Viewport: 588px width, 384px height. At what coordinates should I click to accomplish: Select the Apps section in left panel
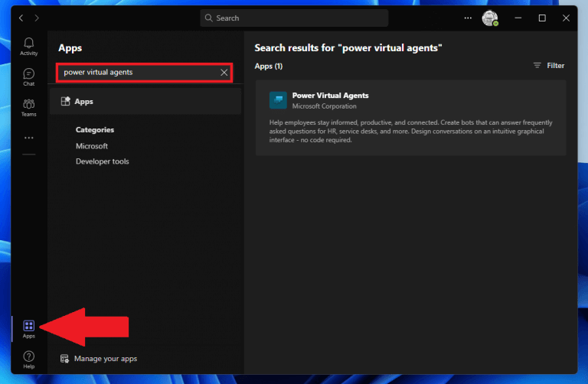pos(145,101)
